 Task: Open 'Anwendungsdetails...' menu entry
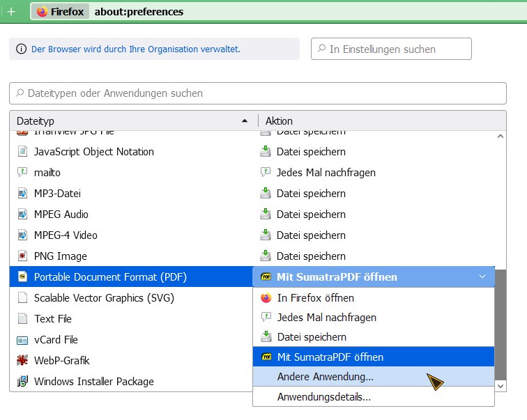click(323, 397)
